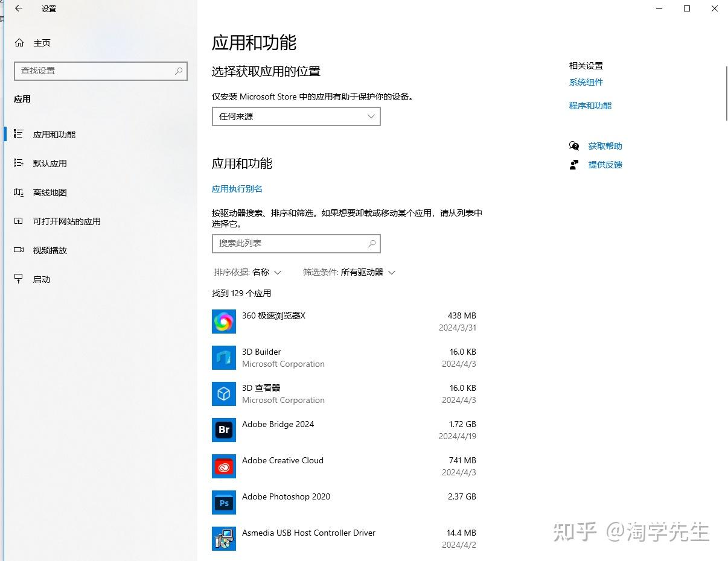Open the 任何来源 app source dropdown

(296, 116)
